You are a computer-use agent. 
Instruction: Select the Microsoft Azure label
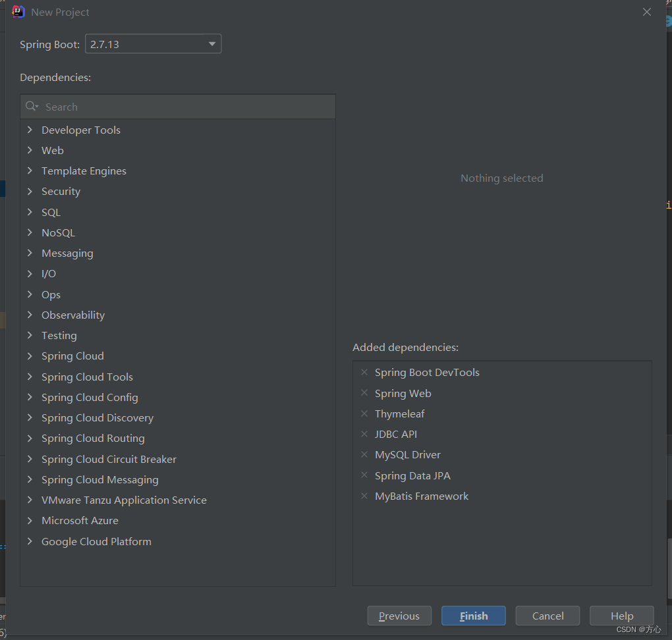coord(80,520)
